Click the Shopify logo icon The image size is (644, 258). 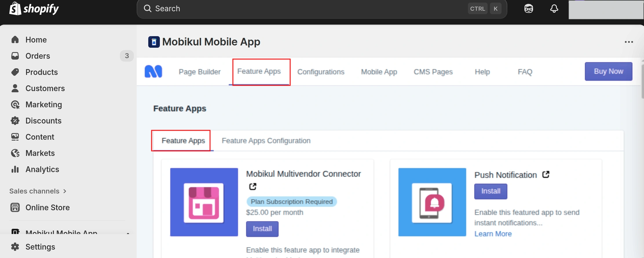pyautogui.click(x=15, y=8)
